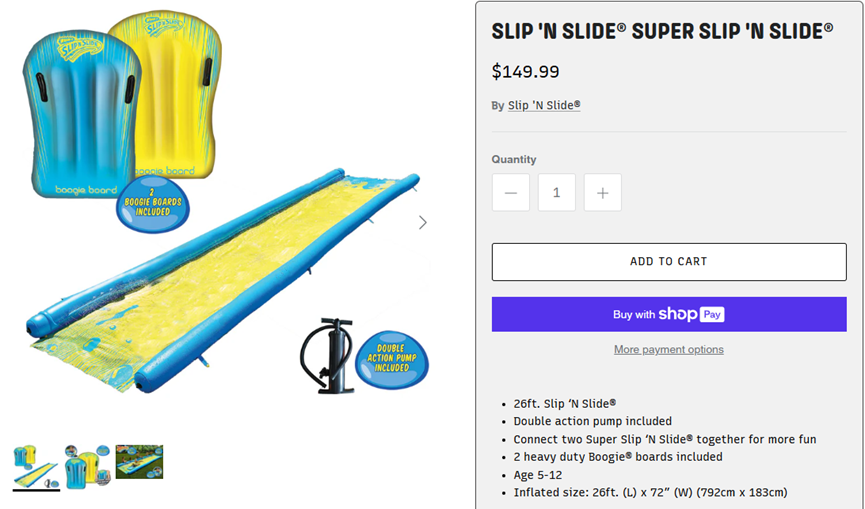Select the first thumbnail with underline

[36, 465]
